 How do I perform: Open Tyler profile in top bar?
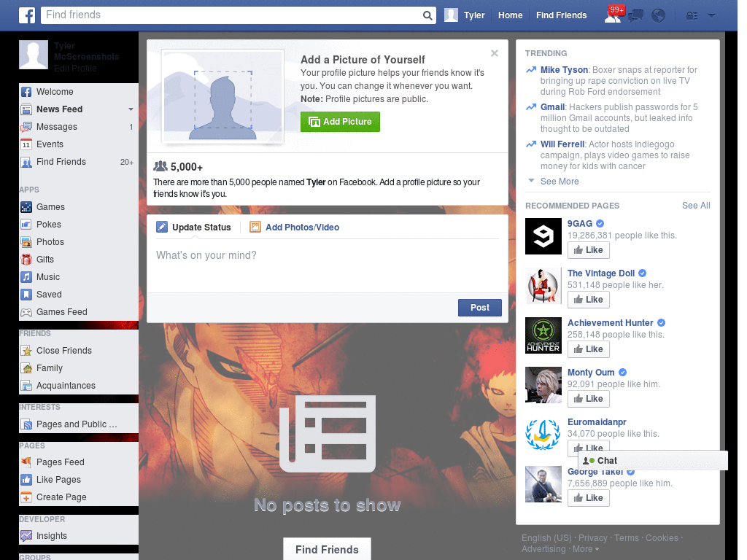tap(465, 15)
